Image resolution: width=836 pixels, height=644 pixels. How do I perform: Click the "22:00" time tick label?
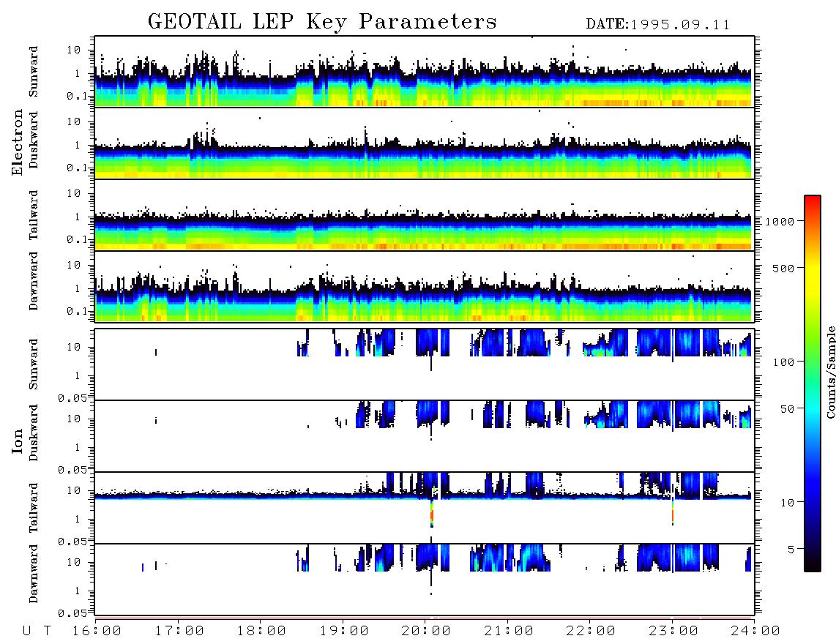pos(591,632)
